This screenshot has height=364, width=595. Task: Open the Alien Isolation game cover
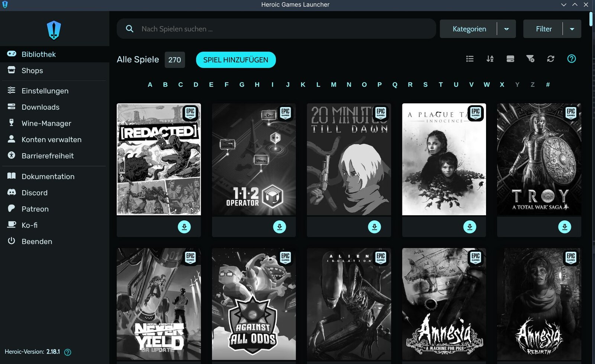click(349, 304)
